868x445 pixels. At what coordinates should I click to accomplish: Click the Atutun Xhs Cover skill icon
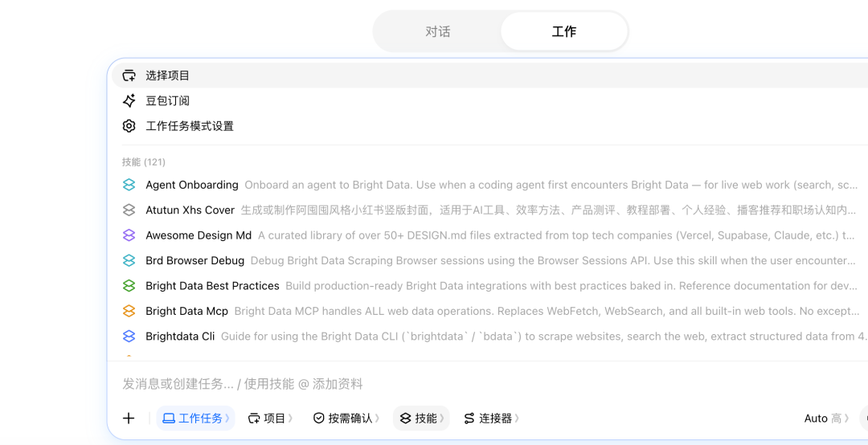129,210
